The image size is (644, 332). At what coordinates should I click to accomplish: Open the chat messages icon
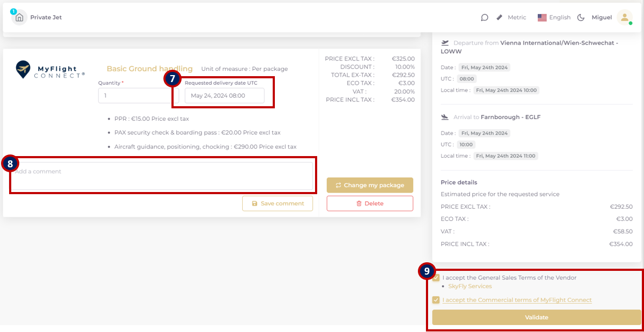[484, 18]
